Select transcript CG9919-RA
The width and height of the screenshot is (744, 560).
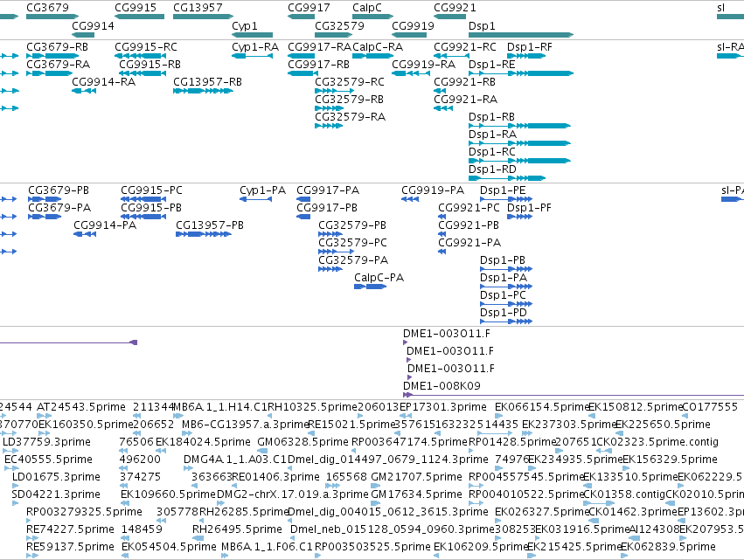click(412, 73)
